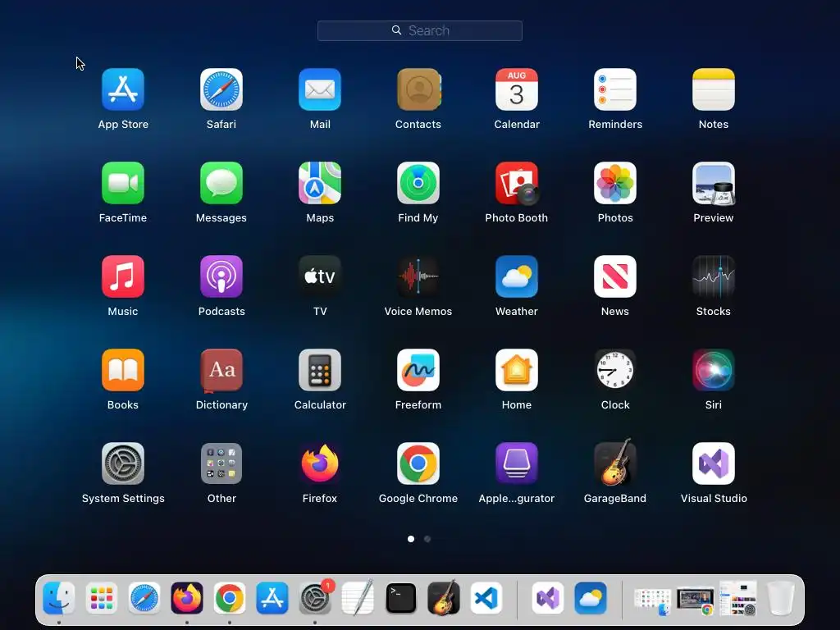Open Finder in the Dock

[x=59, y=598]
